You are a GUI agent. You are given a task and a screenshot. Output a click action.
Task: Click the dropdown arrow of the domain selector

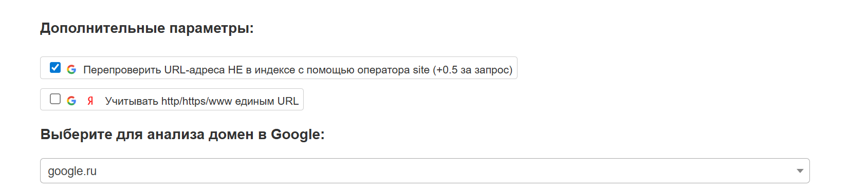(800, 171)
